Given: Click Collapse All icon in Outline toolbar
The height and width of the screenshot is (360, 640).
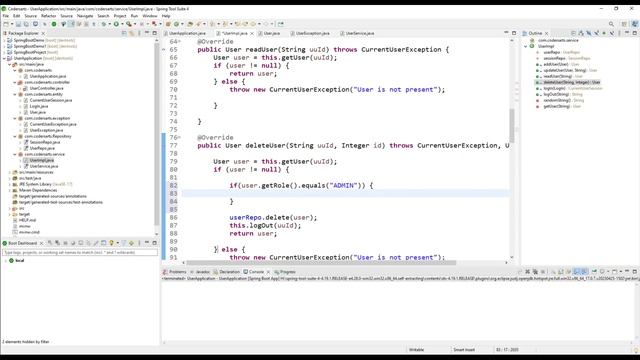Looking at the screenshot, I should click(x=573, y=33).
